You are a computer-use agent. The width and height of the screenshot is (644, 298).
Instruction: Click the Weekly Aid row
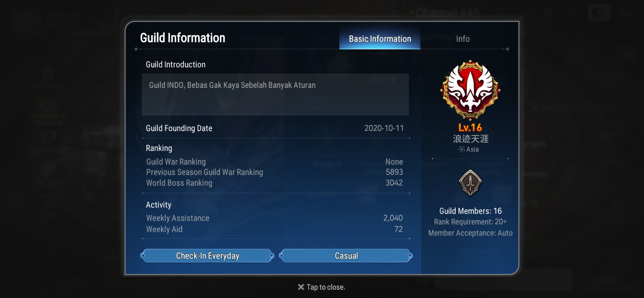point(275,229)
